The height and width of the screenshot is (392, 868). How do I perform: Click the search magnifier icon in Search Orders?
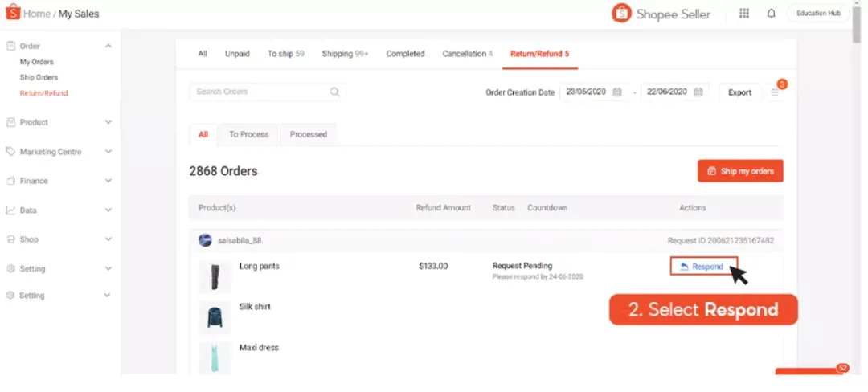335,92
